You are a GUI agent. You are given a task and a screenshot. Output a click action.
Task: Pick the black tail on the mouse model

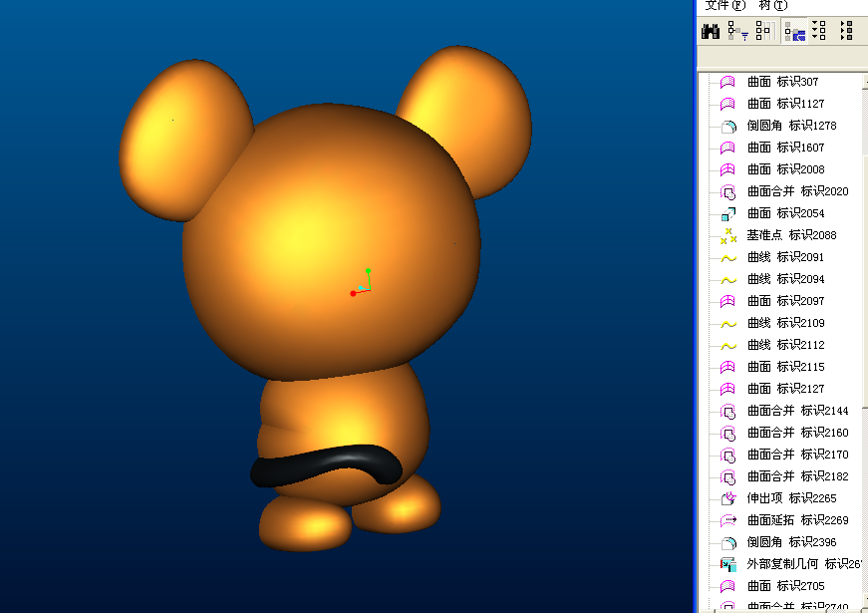(x=326, y=465)
